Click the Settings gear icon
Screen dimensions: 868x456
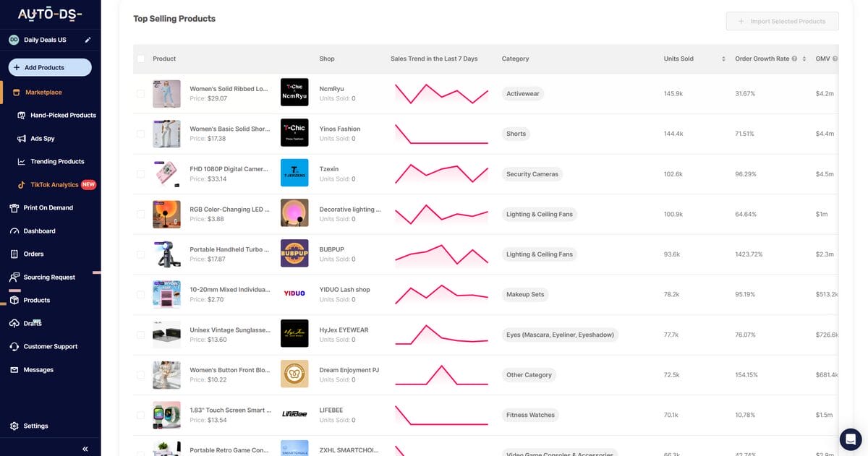tap(14, 426)
